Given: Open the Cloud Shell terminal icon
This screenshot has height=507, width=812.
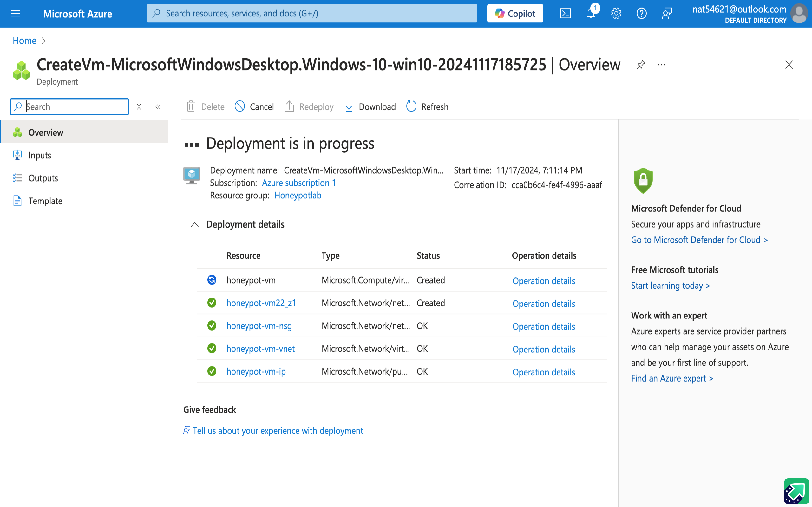Looking at the screenshot, I should coord(565,13).
